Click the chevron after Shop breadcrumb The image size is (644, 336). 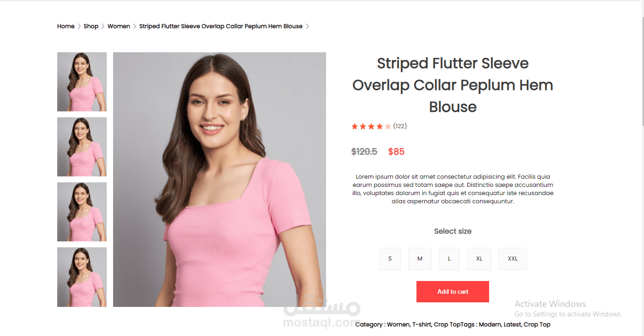point(103,26)
